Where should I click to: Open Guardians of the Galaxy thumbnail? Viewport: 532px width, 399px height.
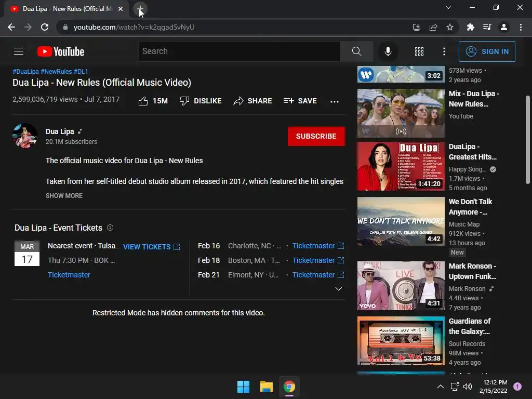(x=401, y=341)
